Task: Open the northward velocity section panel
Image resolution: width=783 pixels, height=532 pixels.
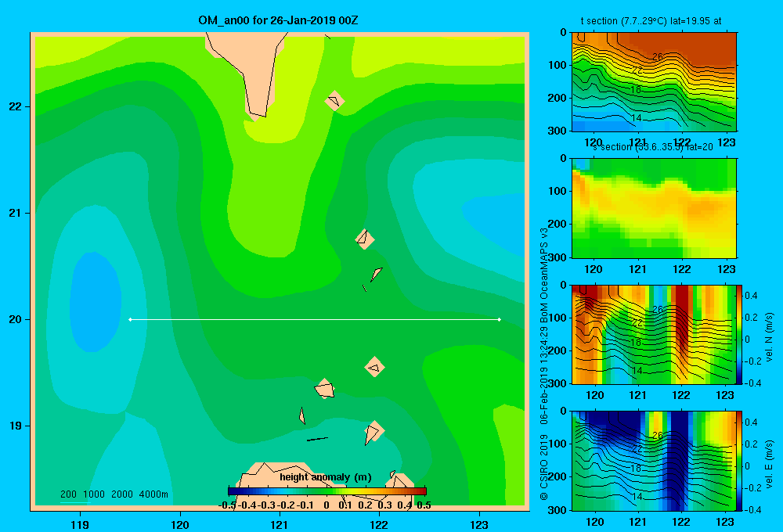Action: click(654, 334)
